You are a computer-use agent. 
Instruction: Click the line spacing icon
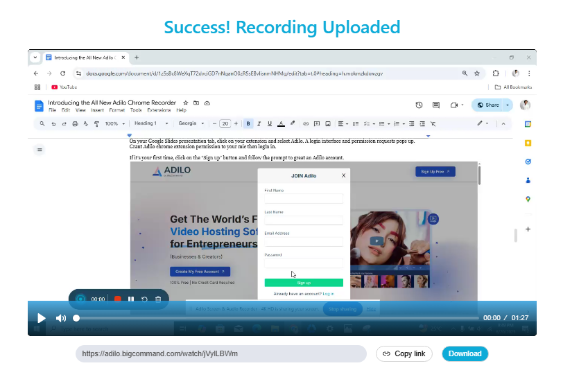click(x=356, y=123)
